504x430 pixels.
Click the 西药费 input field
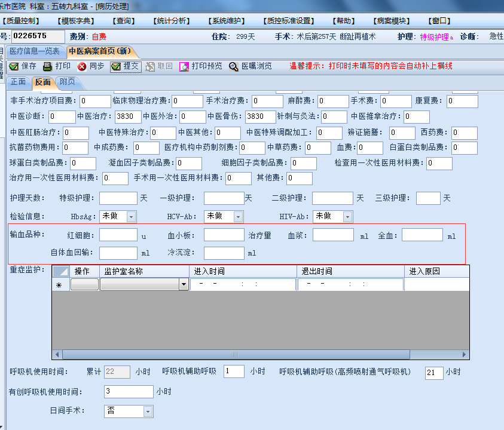click(465, 133)
